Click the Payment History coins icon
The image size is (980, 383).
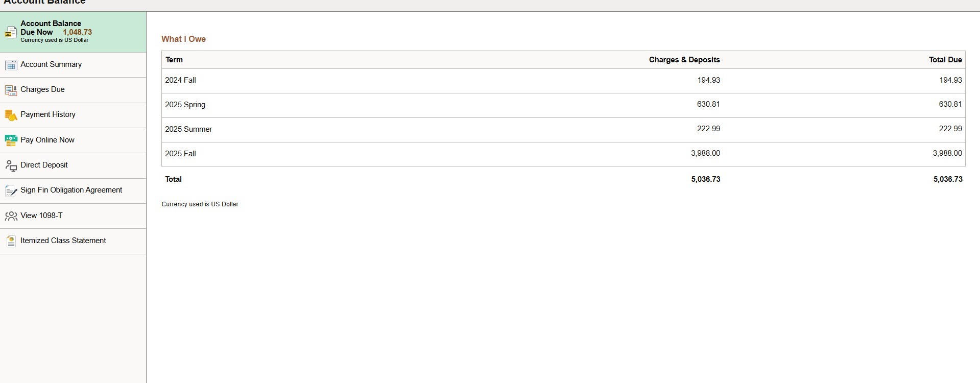pyautogui.click(x=11, y=115)
